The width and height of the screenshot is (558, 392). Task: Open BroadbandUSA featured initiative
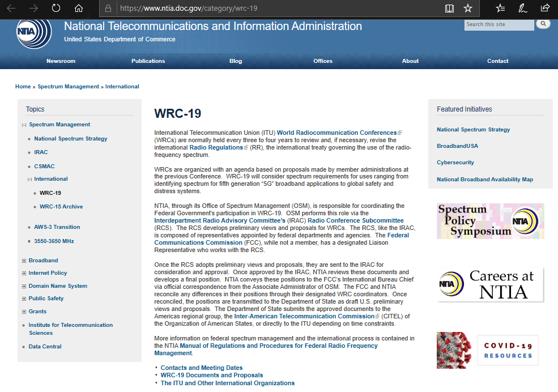[457, 146]
